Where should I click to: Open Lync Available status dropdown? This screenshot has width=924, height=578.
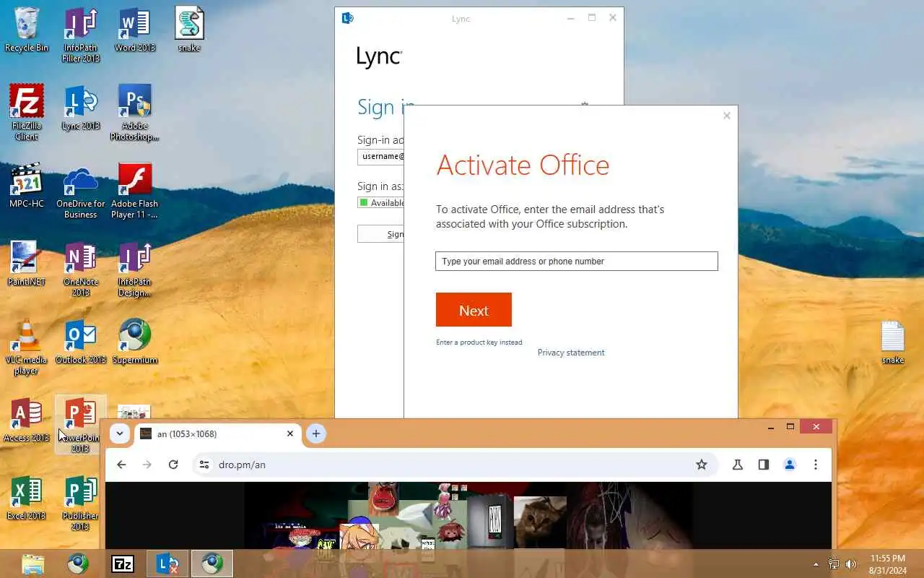381,203
